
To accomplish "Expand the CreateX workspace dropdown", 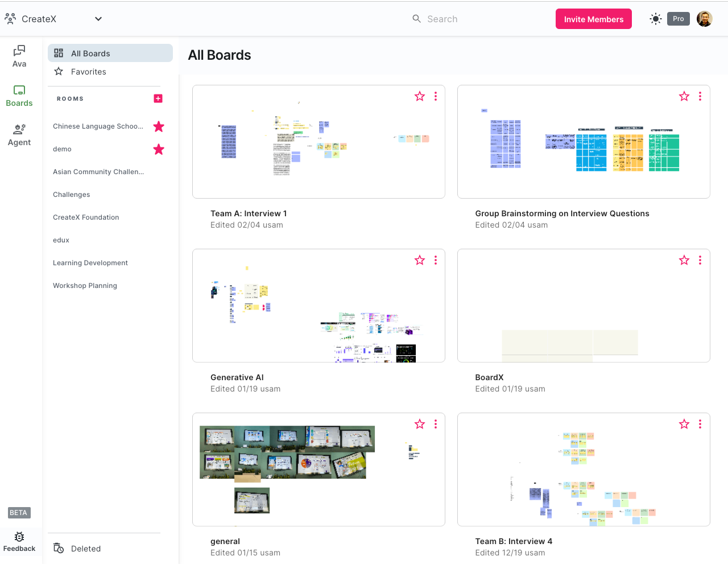I will click(98, 19).
